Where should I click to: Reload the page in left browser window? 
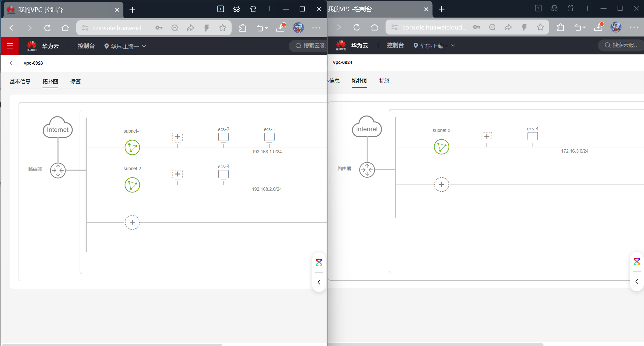pyautogui.click(x=47, y=28)
